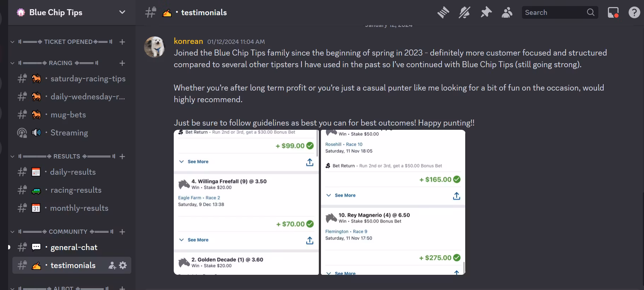Toggle the member list panel

(507, 13)
